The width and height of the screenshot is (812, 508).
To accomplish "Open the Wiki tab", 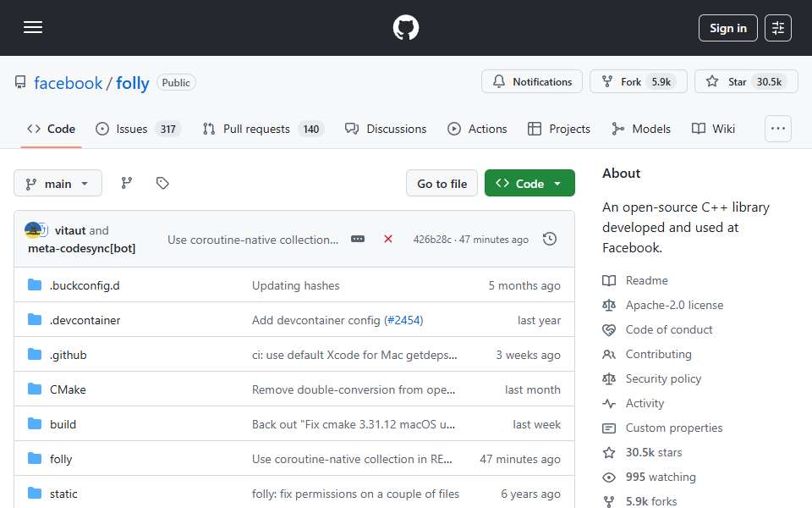I will 713,129.
